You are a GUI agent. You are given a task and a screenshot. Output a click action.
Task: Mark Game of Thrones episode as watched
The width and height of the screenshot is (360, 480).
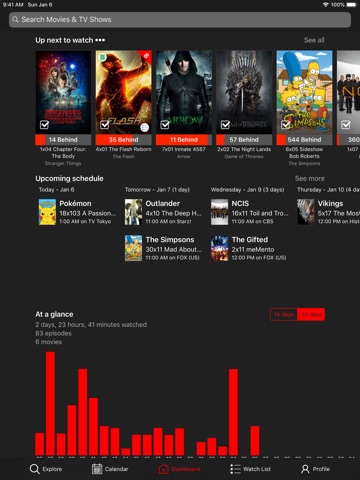225,125
